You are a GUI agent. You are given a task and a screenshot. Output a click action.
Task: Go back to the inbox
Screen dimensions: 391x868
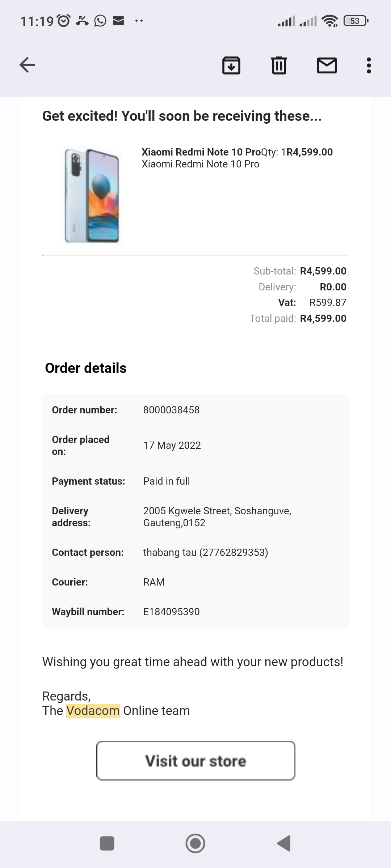point(28,65)
